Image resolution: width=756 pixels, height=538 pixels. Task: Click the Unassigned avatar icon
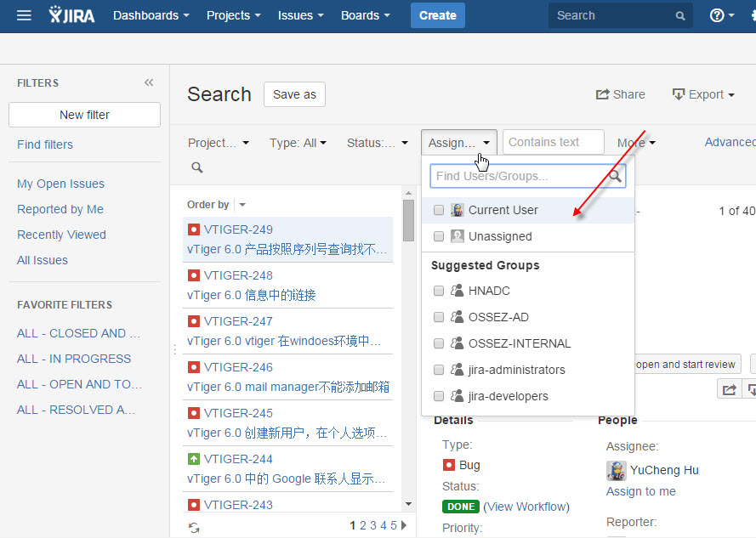pyautogui.click(x=457, y=236)
